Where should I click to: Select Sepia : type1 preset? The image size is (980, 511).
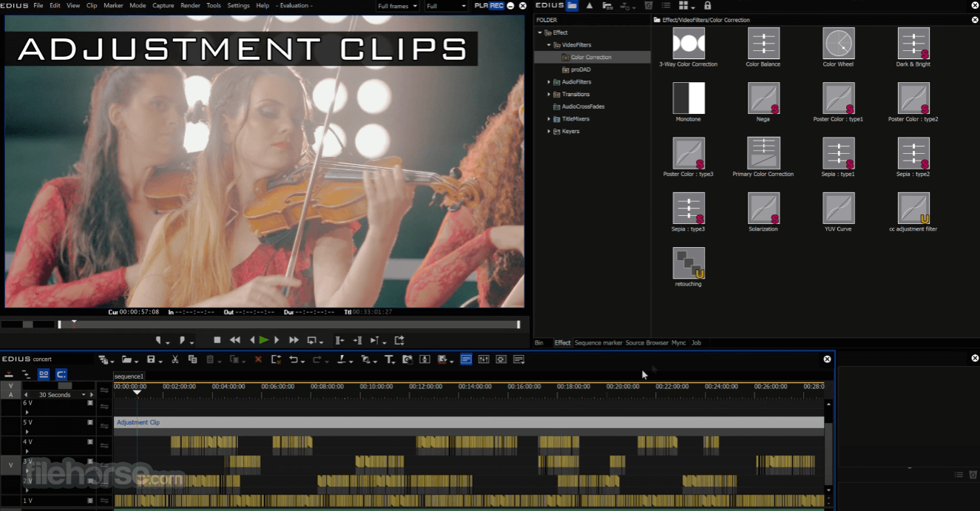coord(839,153)
